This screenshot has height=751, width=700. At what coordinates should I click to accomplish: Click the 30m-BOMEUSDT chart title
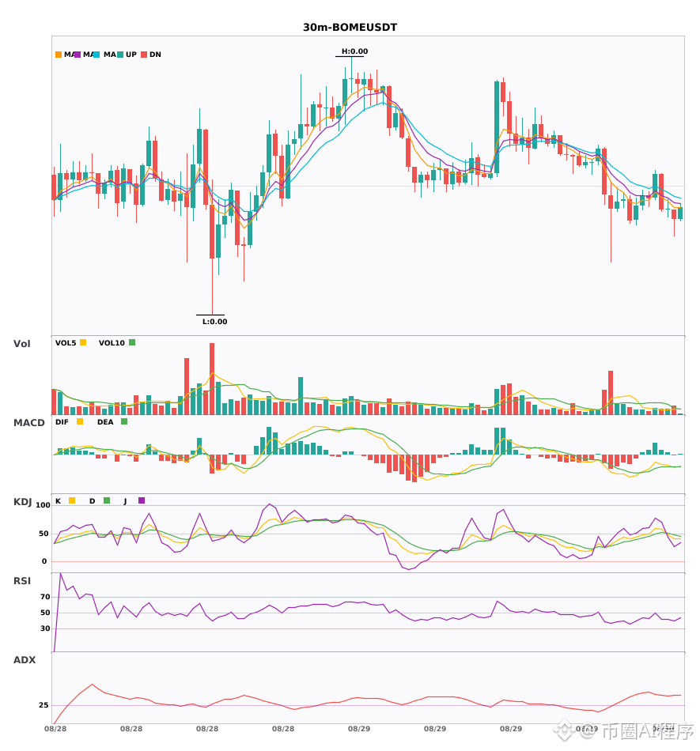coord(350,28)
